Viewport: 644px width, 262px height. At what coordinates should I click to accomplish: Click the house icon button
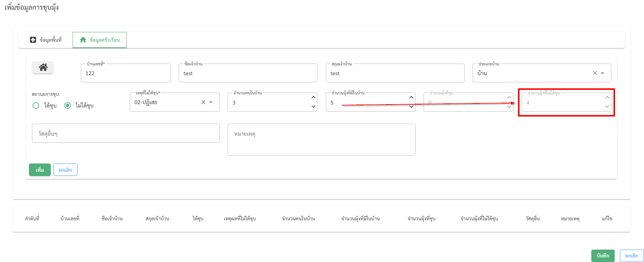[43, 68]
